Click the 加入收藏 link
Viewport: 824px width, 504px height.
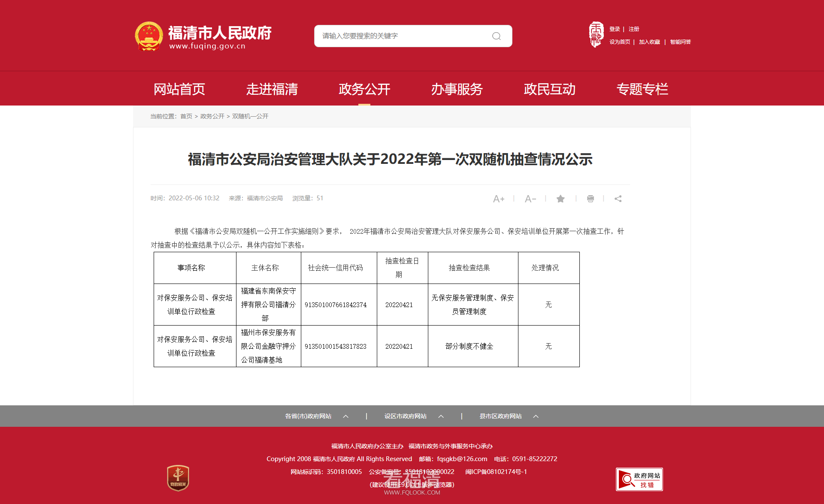point(649,42)
